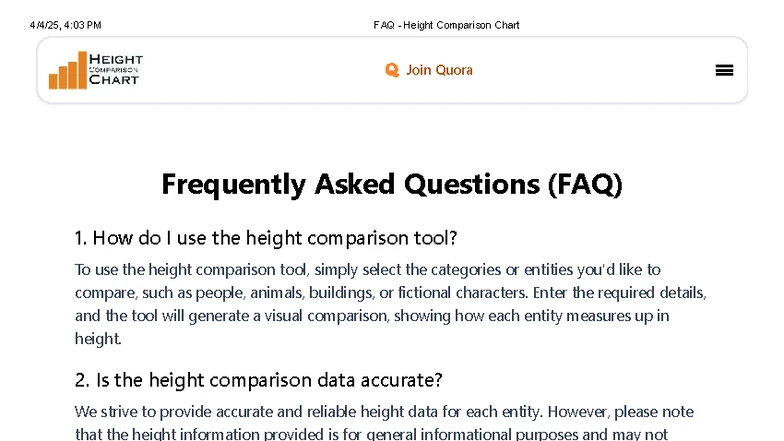Click the Height Comparison Chart logo text
Viewport: 784px width, 441px height.
tap(115, 69)
